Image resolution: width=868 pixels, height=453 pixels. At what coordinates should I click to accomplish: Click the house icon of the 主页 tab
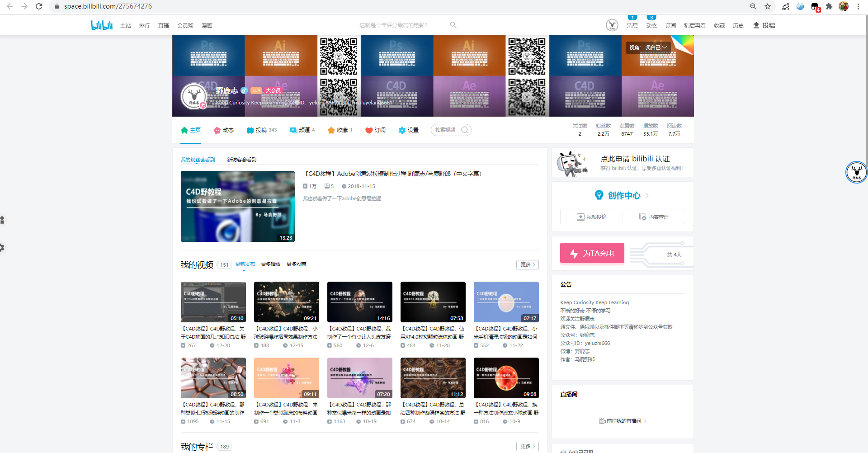click(x=184, y=130)
